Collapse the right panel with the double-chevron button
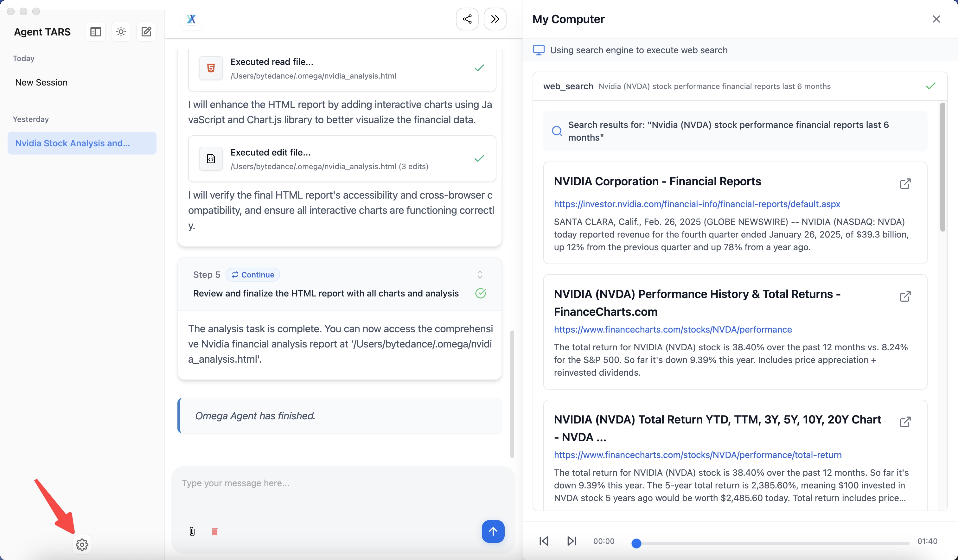 tap(495, 19)
